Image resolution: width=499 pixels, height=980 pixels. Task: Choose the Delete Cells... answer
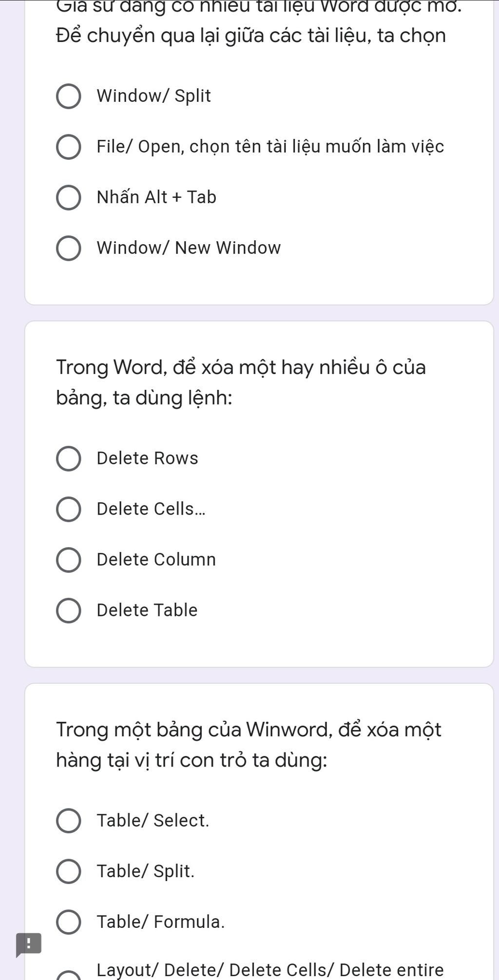pos(69,509)
